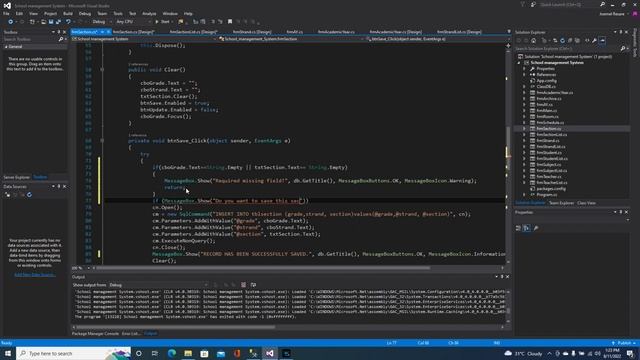Expand the References node in Solution Explorer
This screenshot has height=360, width=640.
(x=524, y=75)
